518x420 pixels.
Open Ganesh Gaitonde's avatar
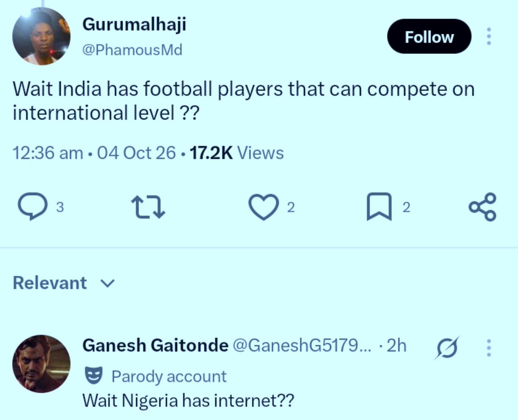pos(41,364)
